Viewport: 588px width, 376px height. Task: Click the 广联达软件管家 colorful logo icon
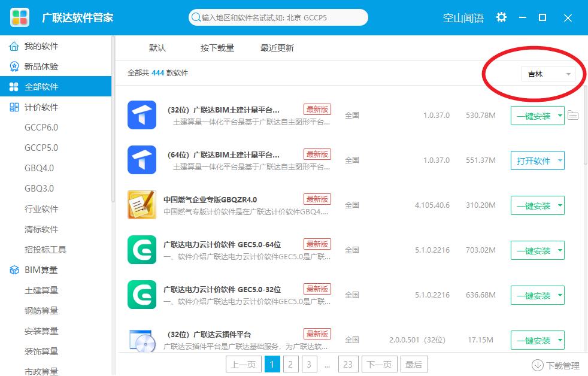point(20,17)
